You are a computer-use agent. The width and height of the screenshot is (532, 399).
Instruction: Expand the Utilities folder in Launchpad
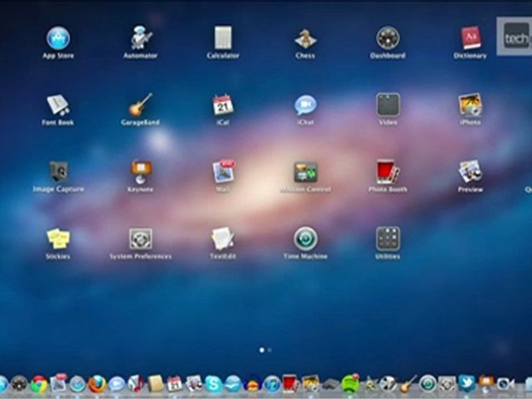point(388,239)
